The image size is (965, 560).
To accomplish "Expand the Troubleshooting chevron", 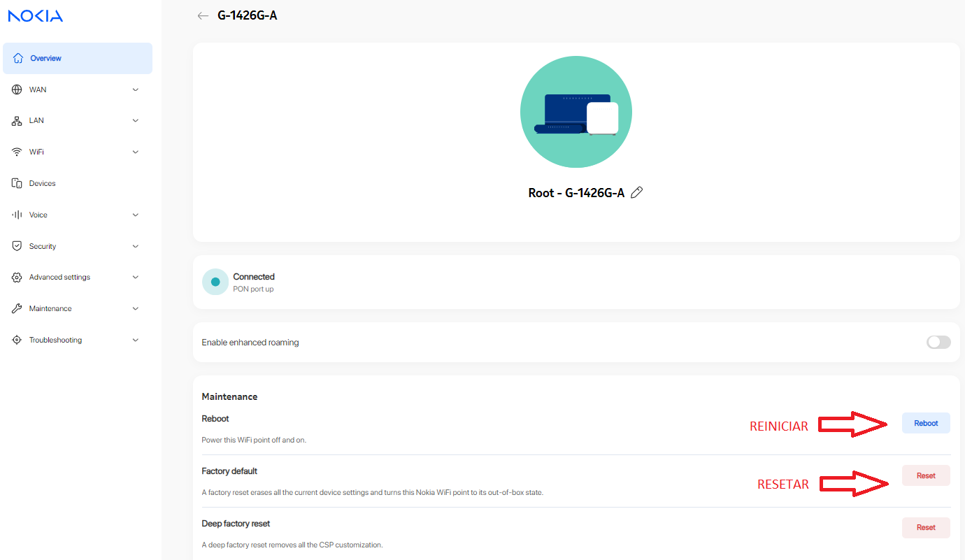I will click(136, 340).
